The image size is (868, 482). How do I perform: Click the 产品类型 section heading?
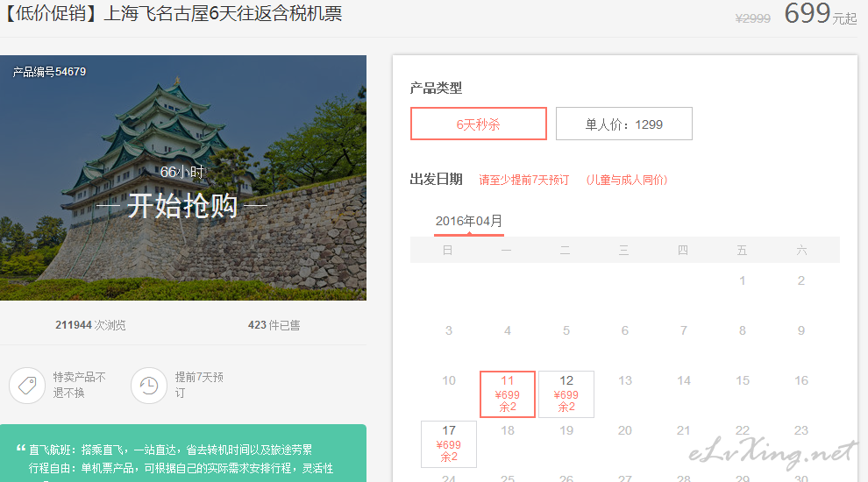(437, 88)
